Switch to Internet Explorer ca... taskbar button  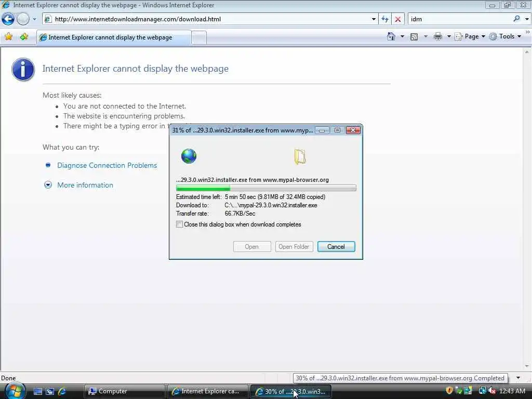208,391
